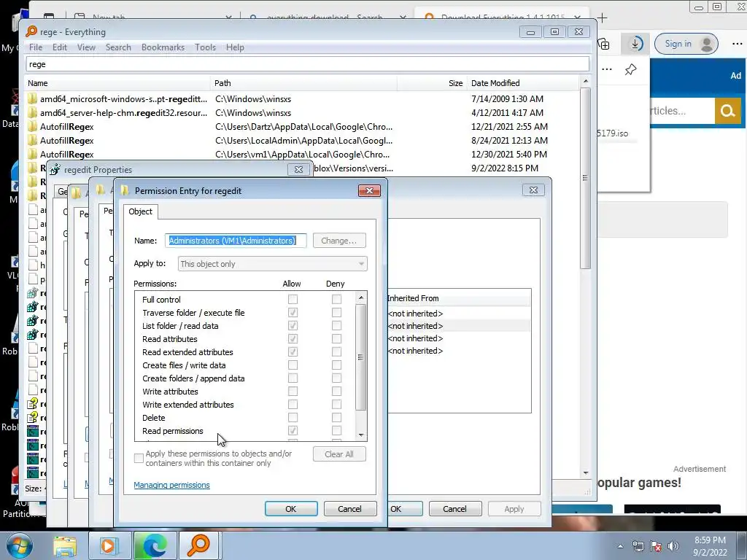Open the Help menu in Everything
Image resolution: width=747 pixels, height=560 pixels.
pos(235,47)
